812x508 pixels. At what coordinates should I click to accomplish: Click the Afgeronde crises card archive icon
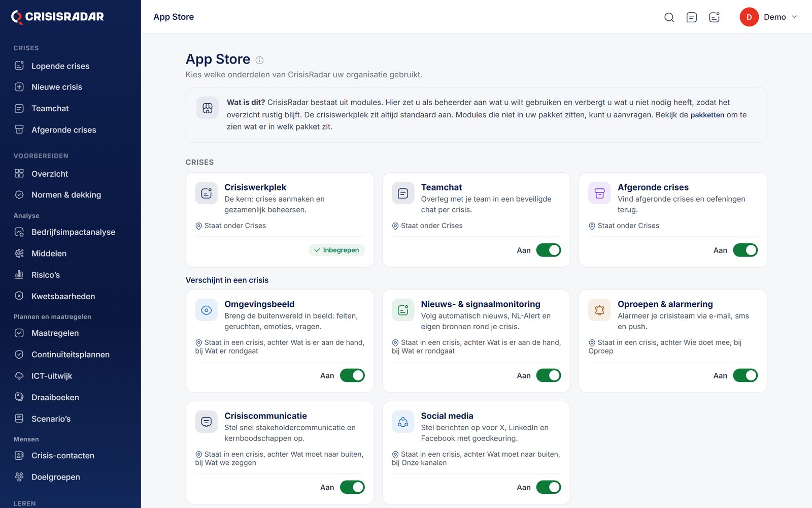[599, 194]
